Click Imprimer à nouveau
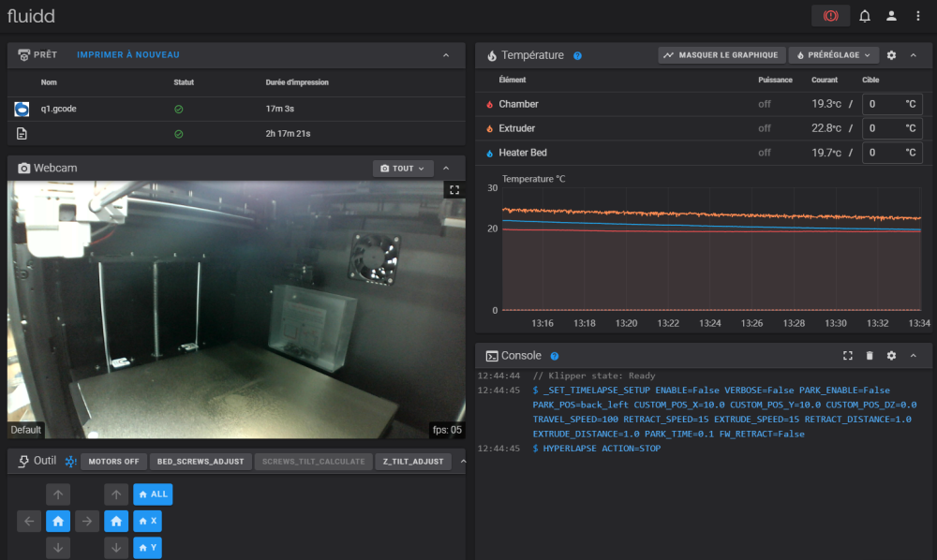The image size is (937, 560). (128, 55)
